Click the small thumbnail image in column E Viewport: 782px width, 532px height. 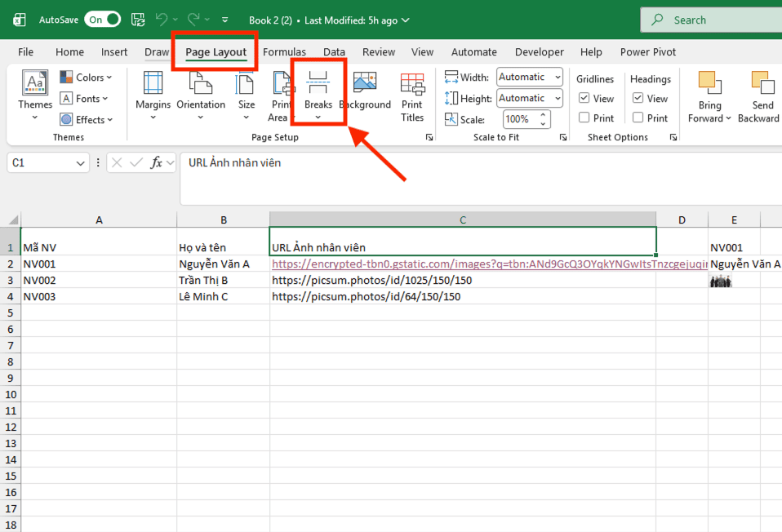coord(721,282)
